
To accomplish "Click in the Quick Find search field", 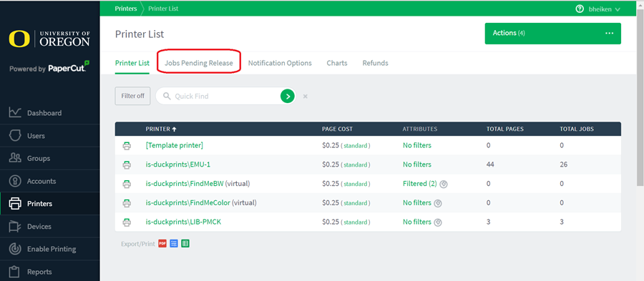I will (x=225, y=97).
